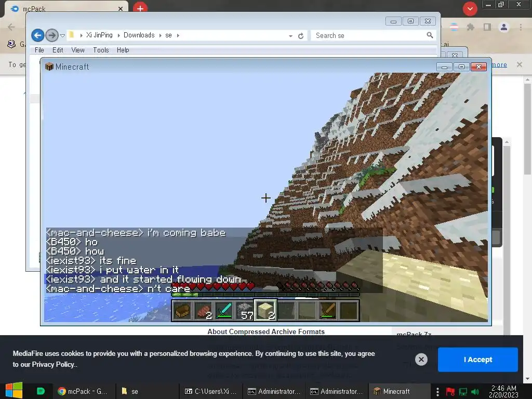The width and height of the screenshot is (532, 399).
Task: Follow the 'more' link in info bar
Action: coord(499,64)
